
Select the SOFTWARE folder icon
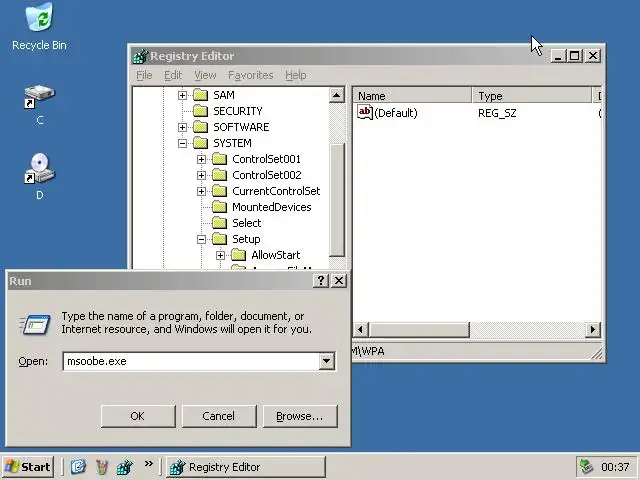tap(200, 127)
